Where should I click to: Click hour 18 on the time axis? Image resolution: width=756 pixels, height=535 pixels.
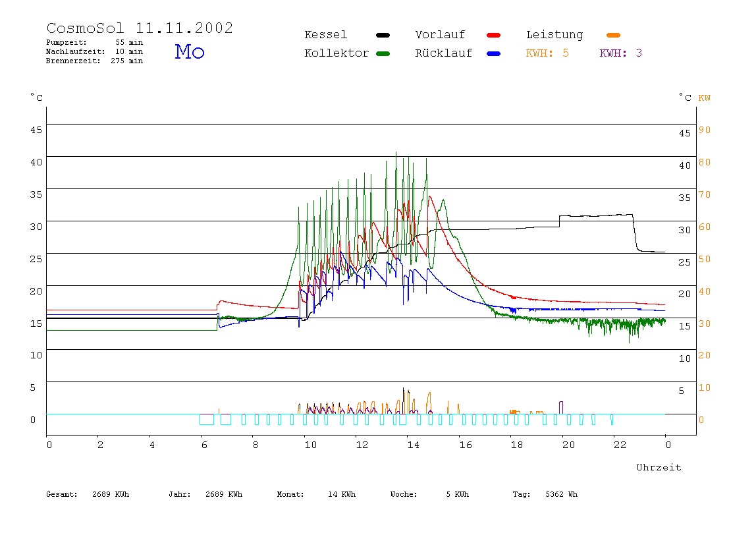tap(517, 445)
